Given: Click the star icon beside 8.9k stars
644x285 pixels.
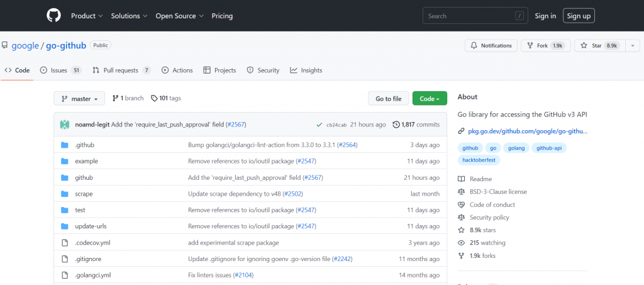Looking at the screenshot, I should (461, 230).
